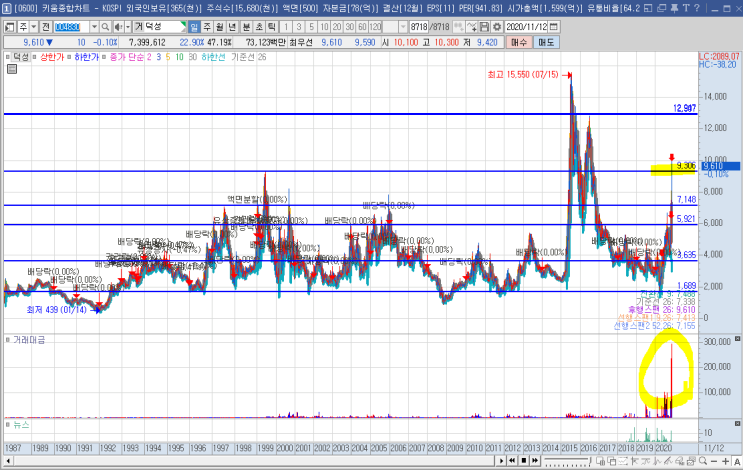The image size is (743, 470).
Task: Select daily (일) chart period
Action: (x=194, y=27)
